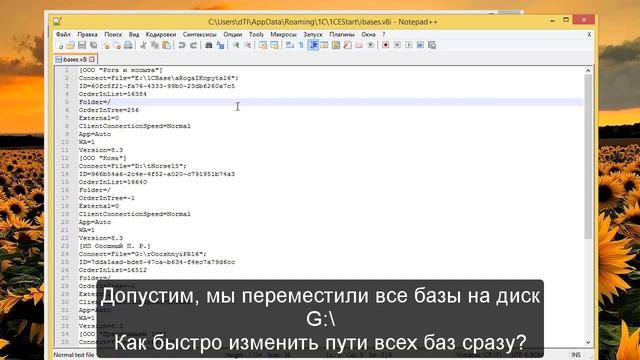Click the Save All toolbar icon
The width and height of the screenshot is (640, 360).
tap(93, 45)
